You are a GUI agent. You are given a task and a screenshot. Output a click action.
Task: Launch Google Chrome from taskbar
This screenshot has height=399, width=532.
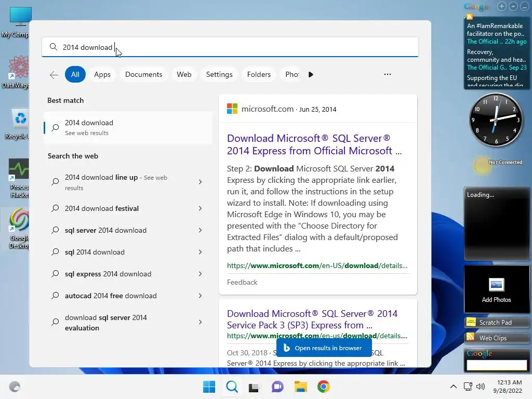tap(323, 387)
